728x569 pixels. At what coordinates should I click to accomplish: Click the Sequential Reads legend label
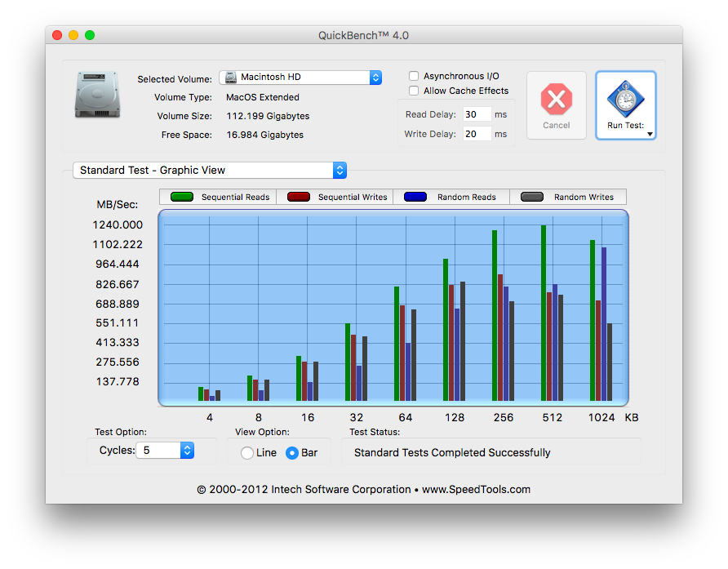click(235, 197)
